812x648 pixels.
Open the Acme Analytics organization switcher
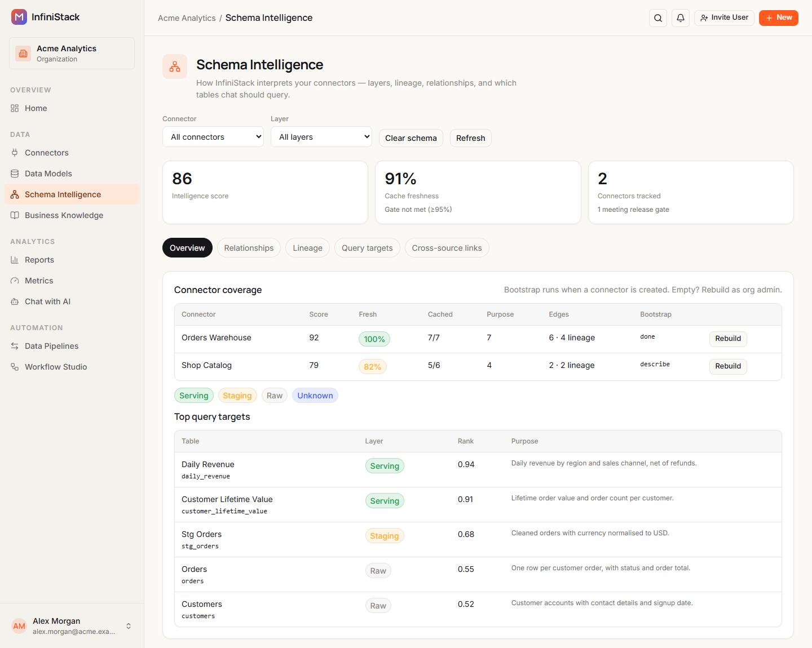pyautogui.click(x=72, y=54)
